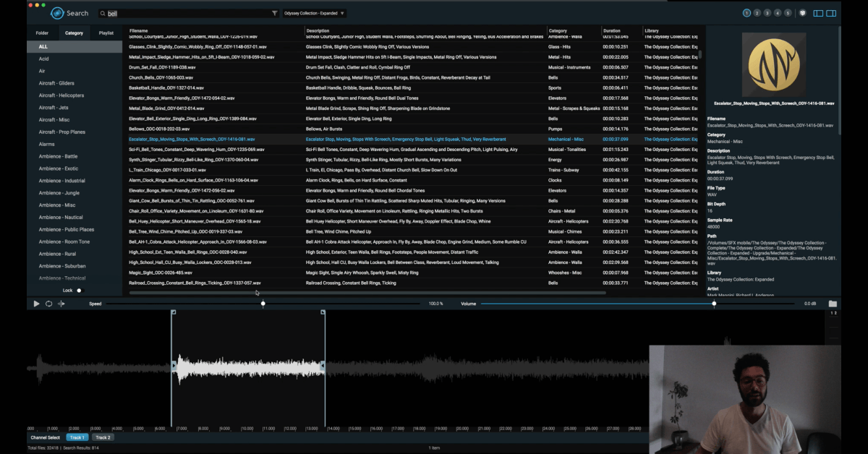The image size is (868, 454).
Task: Select L_Train_Chicago_ODY-0017-033-01.wav row
Action: click(x=414, y=170)
